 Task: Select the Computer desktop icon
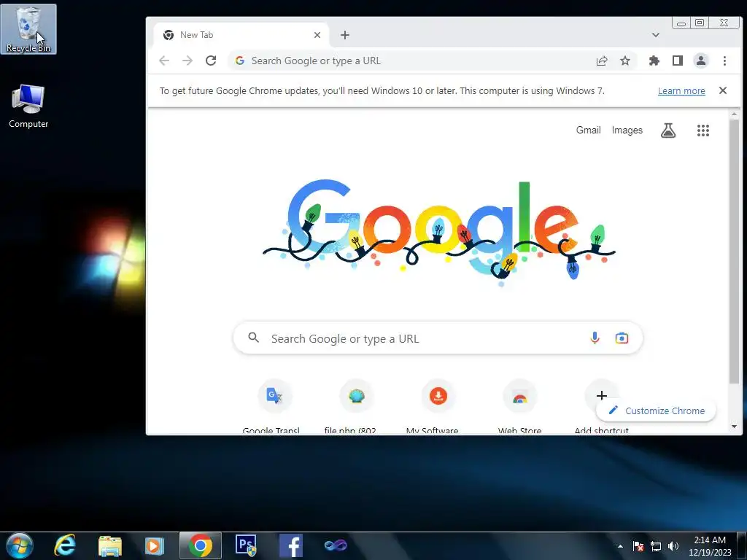pos(28,106)
